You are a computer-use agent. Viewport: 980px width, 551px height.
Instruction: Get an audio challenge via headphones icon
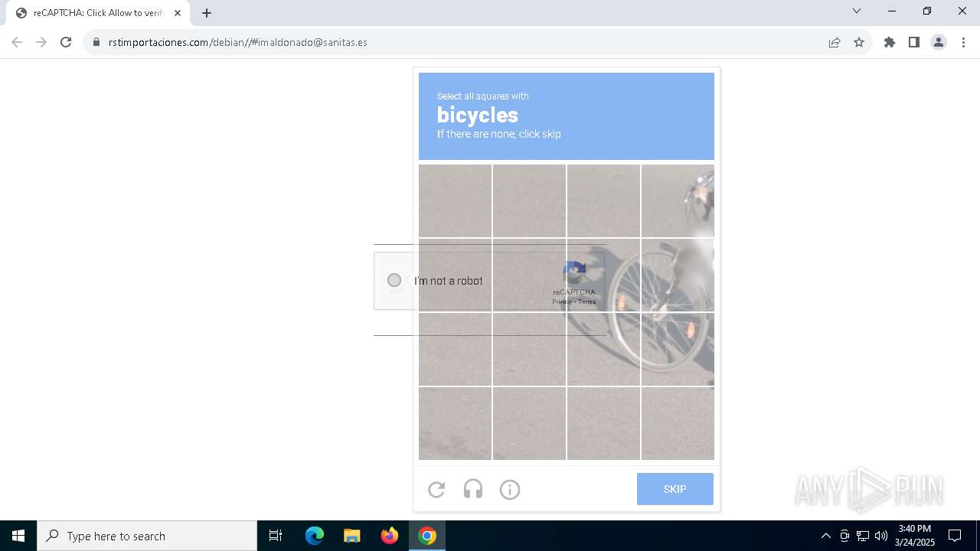pos(473,490)
